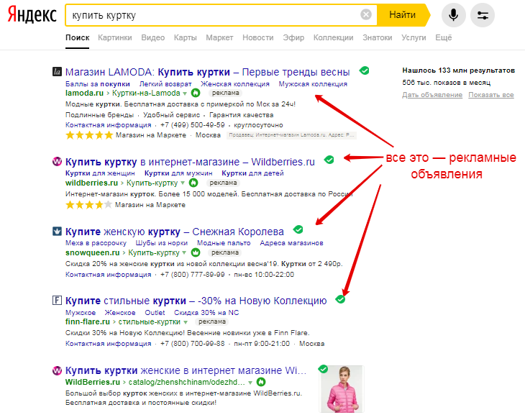Image resolution: width=525 pixels, height=420 pixels.
Task: Clear the search query with X icon
Action: (x=366, y=14)
